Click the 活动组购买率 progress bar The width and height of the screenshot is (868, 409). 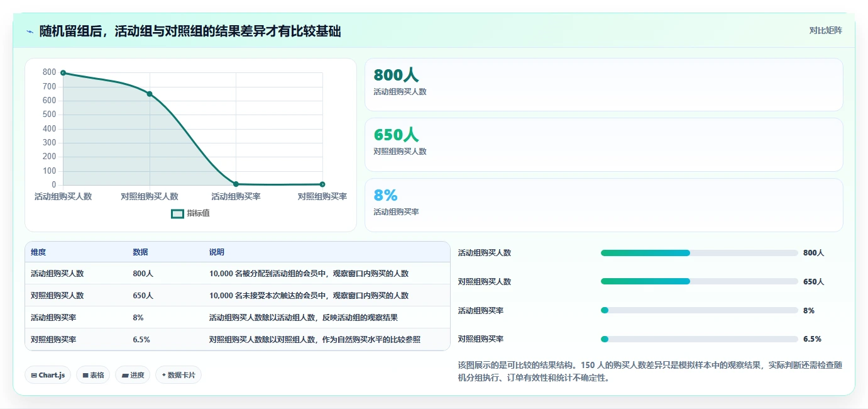click(699, 310)
